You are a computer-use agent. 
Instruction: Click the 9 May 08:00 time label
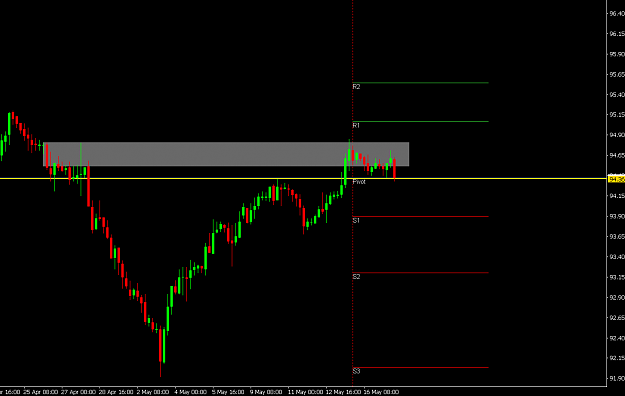tap(266, 392)
